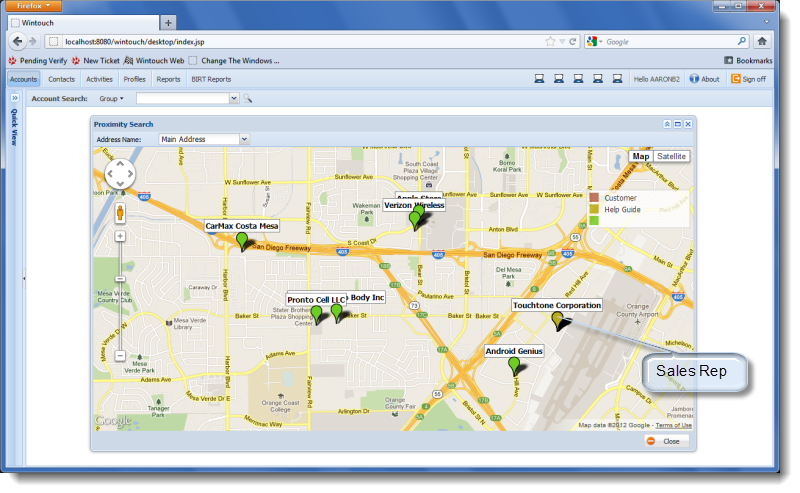Viewport: 800px width, 493px height.
Task: Open the Account Search combo arrow
Action: (x=234, y=98)
